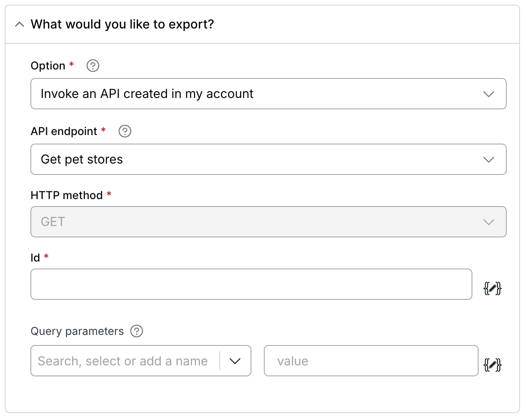527x420 pixels.
Task: Click the "Id" field label
Action: 35,258
